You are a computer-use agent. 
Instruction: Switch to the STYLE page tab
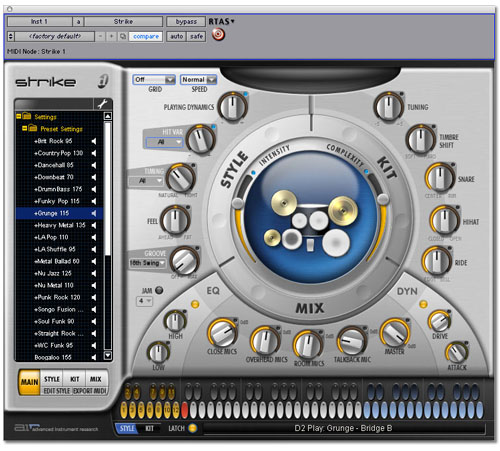[x=52, y=379]
